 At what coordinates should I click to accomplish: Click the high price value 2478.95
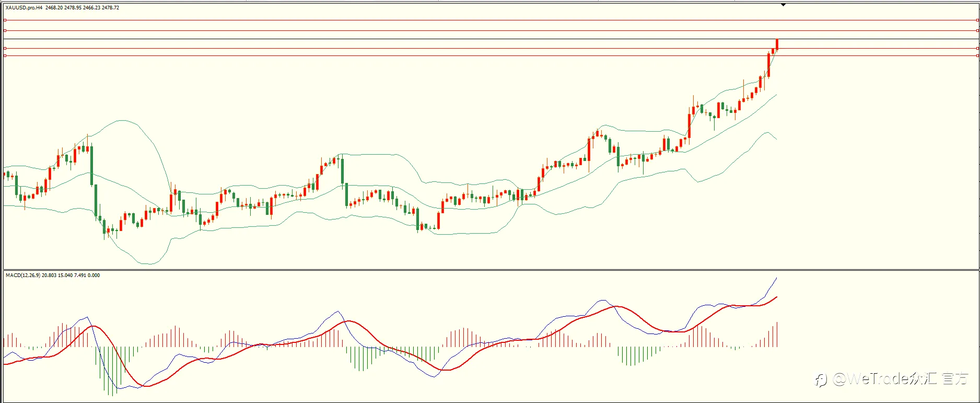[x=73, y=8]
